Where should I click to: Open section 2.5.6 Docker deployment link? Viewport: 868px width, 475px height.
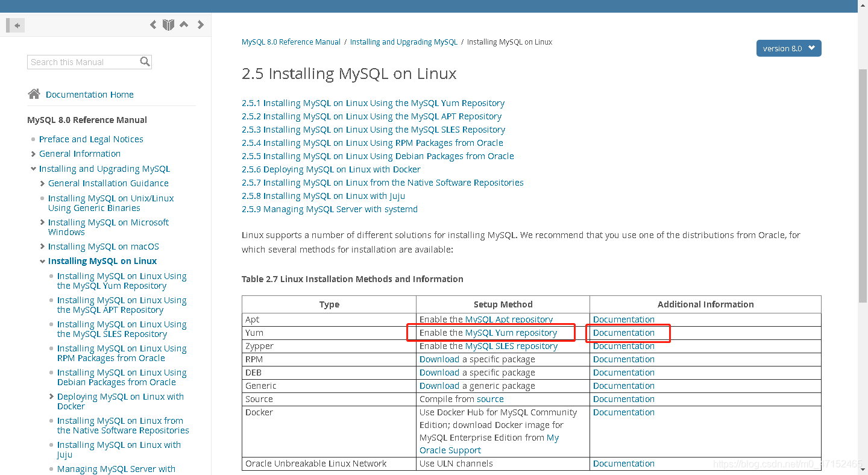point(331,169)
